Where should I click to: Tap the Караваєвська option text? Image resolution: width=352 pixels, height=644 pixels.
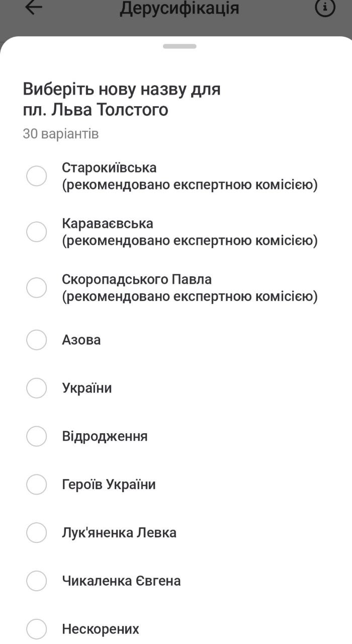[108, 223]
